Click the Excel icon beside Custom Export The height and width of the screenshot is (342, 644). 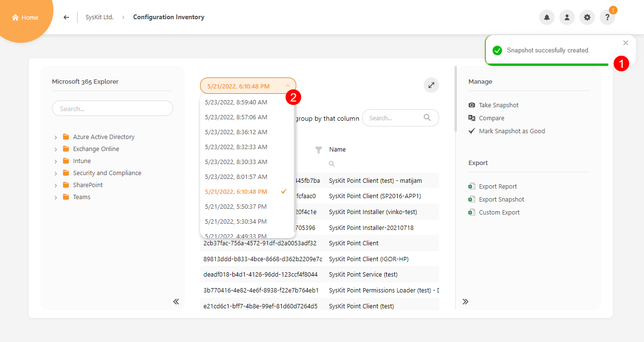[472, 212]
